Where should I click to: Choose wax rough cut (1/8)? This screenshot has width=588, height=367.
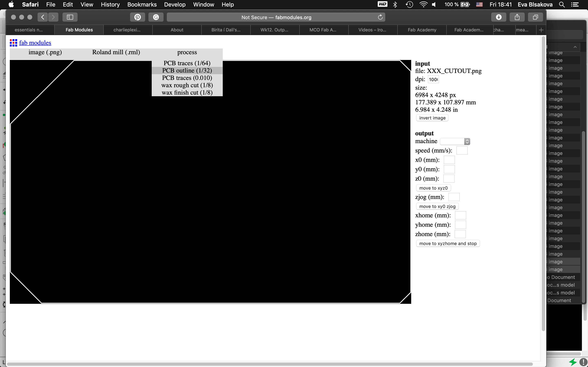[x=187, y=85]
